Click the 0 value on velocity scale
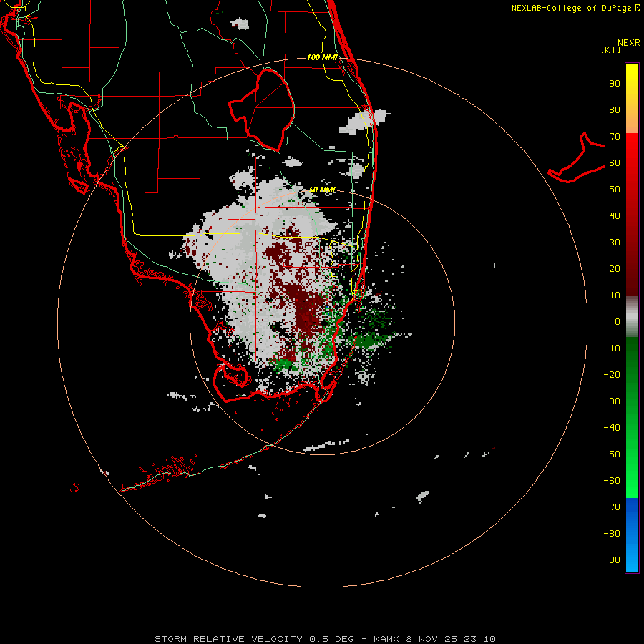The height and width of the screenshot is (644, 644). click(618, 321)
